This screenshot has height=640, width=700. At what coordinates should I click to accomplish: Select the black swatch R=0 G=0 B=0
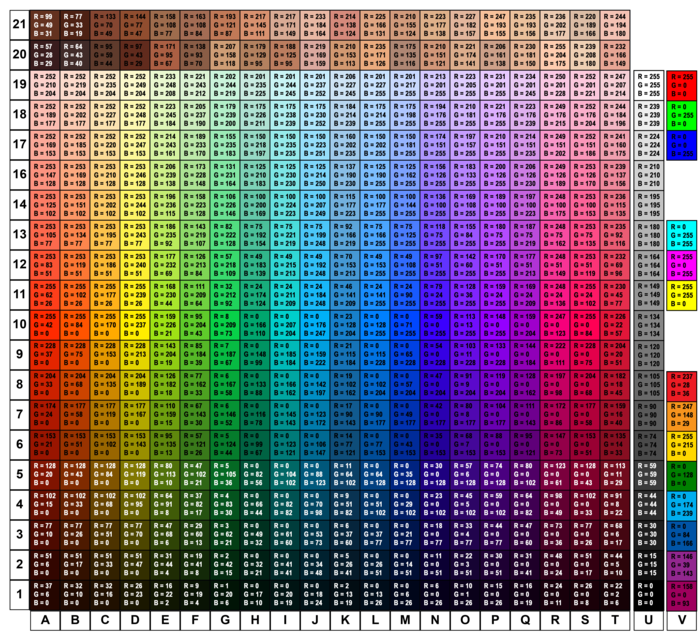648,595
